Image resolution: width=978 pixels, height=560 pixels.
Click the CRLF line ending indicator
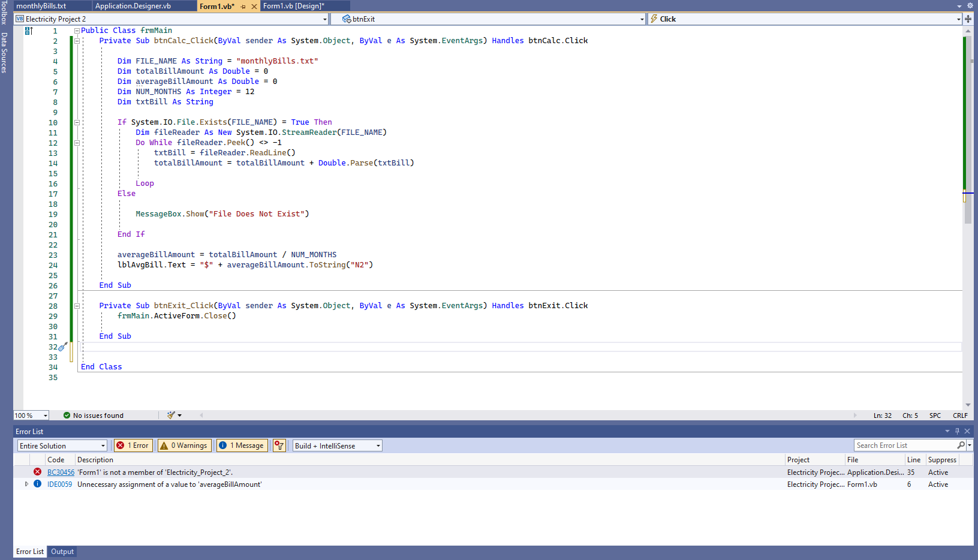[960, 416]
